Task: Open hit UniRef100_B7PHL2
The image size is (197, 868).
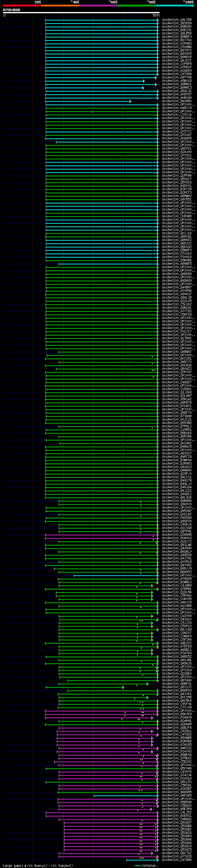Action: coord(177,426)
